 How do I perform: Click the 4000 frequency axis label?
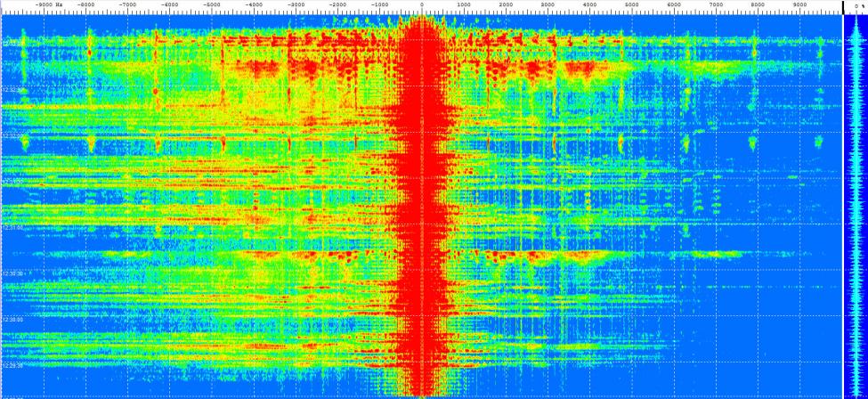590,4
